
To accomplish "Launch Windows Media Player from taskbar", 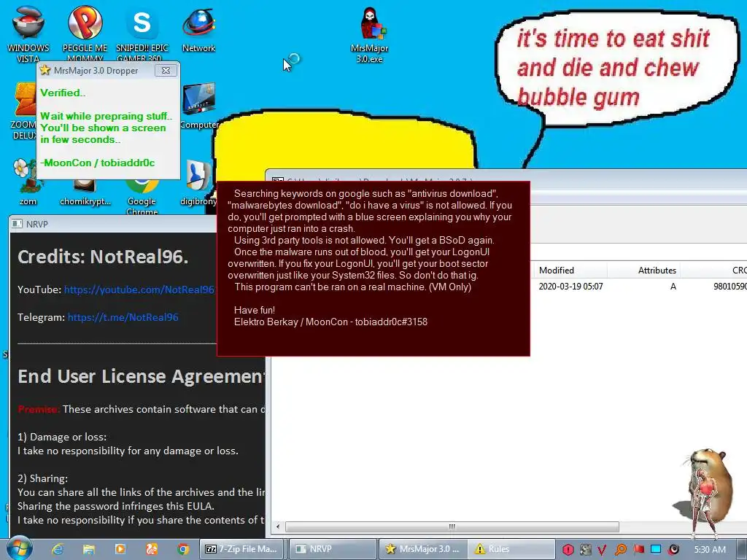I will pos(120,549).
